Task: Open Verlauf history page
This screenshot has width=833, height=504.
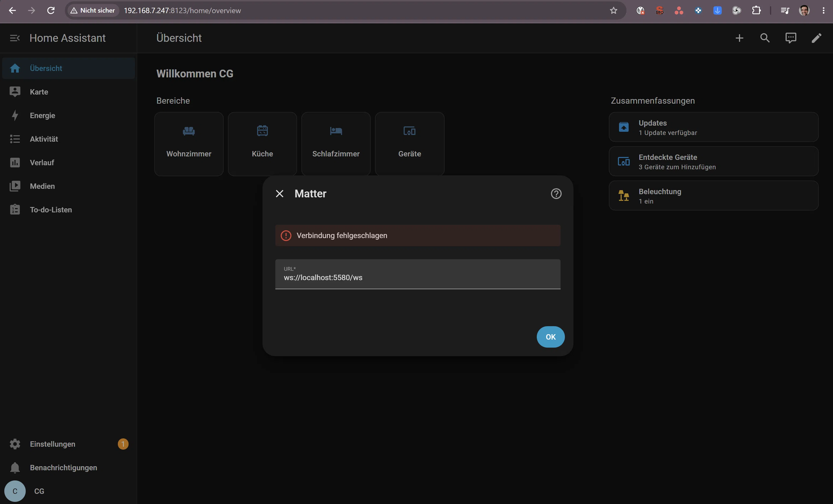Action: pyautogui.click(x=69, y=163)
